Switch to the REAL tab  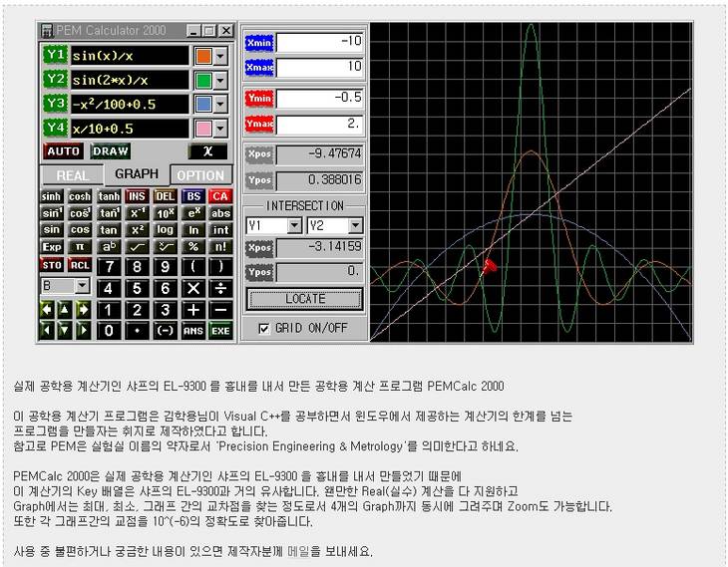coord(72,175)
